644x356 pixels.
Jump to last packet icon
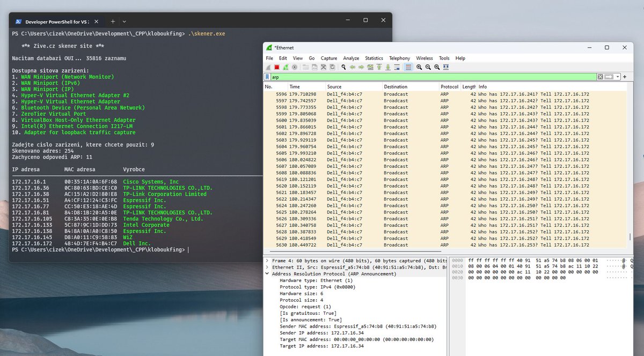pos(387,67)
